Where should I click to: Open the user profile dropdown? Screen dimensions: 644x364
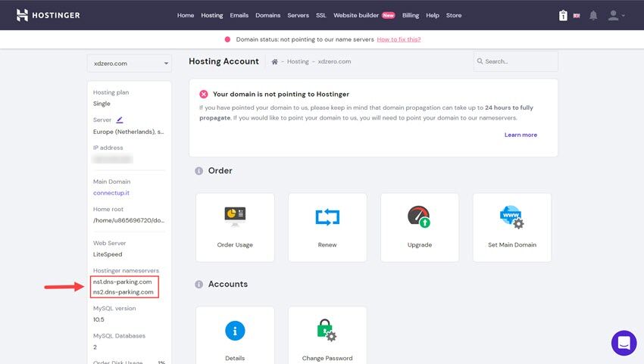coord(616,15)
